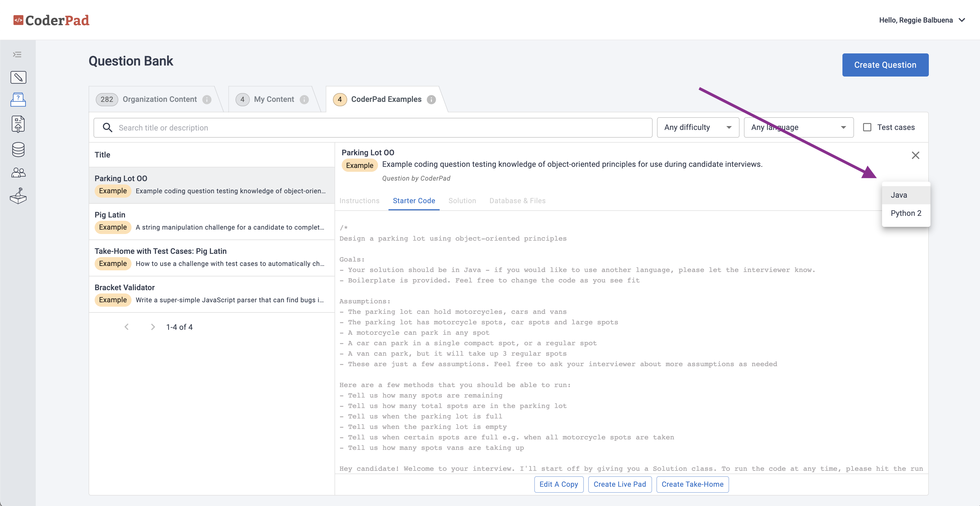The height and width of the screenshot is (506, 980).
Task: Open the Databases sidebar icon
Action: [x=18, y=150]
